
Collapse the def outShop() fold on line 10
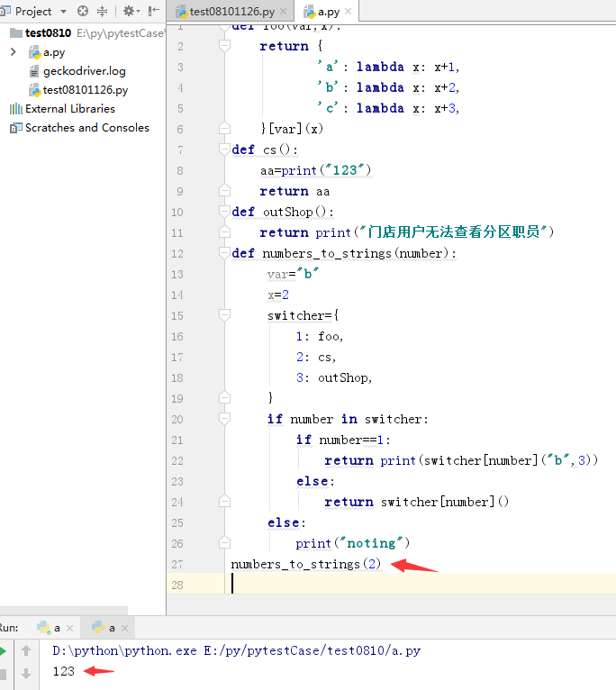click(224, 211)
